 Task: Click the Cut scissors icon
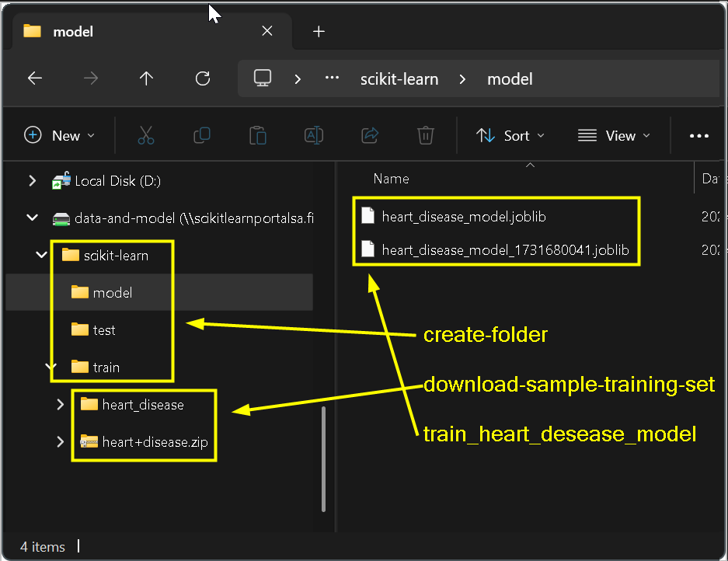coord(146,136)
